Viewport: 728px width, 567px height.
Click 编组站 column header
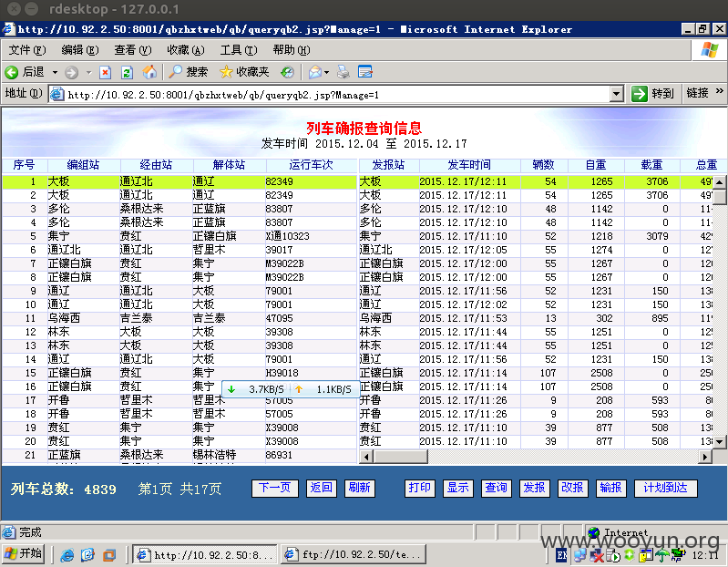(84, 165)
